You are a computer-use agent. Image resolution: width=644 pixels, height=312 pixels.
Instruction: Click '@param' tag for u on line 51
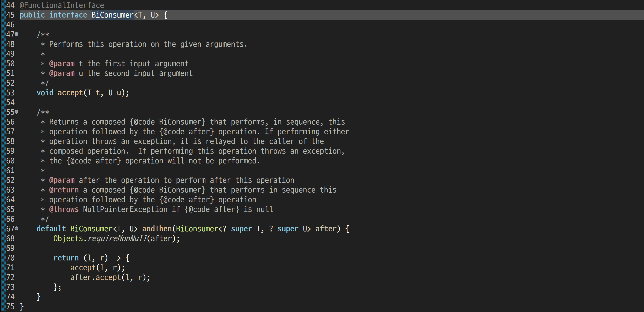62,73
